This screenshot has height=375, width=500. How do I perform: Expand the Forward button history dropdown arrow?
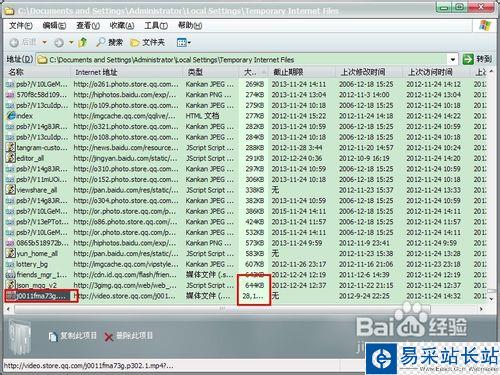point(71,42)
